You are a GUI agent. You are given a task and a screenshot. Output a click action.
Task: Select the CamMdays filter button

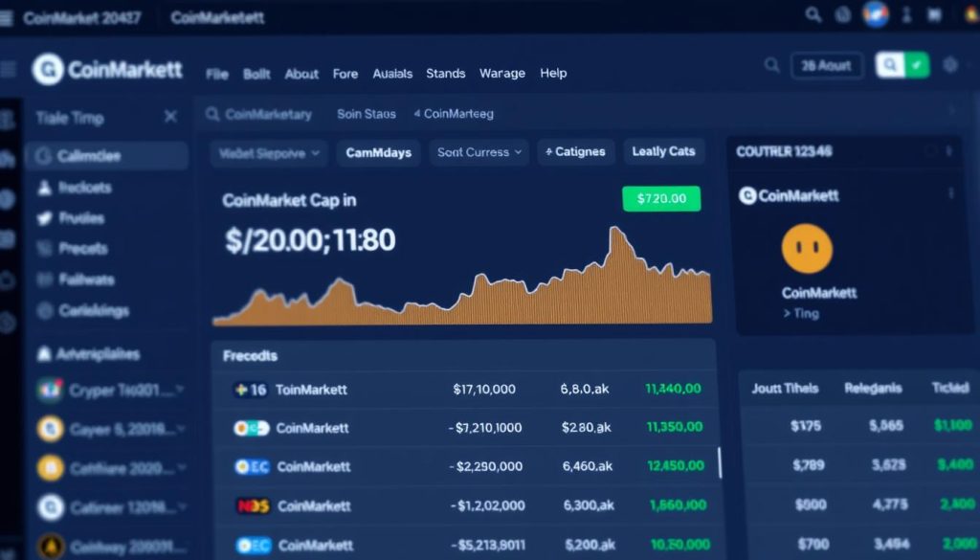click(379, 152)
